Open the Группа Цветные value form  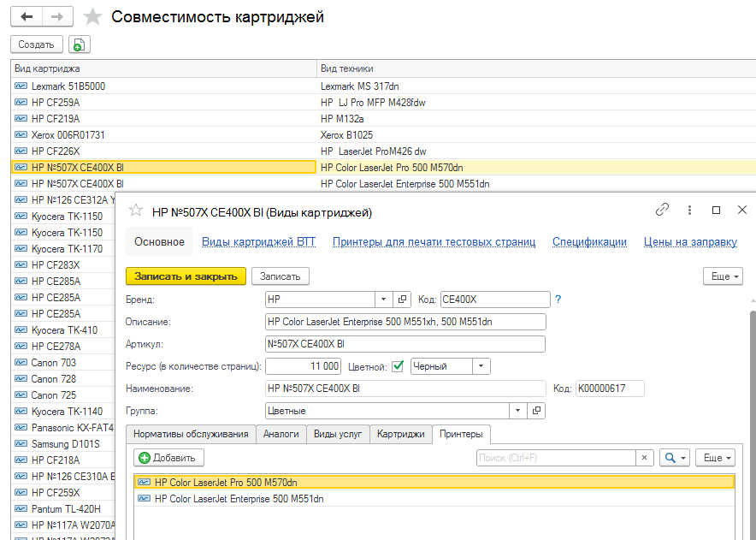tap(536, 411)
